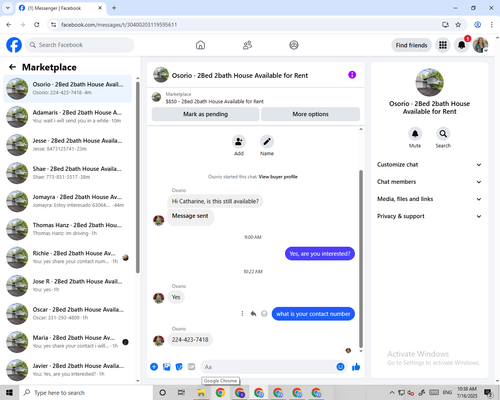Open the Notifications bell
The height and width of the screenshot is (400, 500).
[x=462, y=45]
